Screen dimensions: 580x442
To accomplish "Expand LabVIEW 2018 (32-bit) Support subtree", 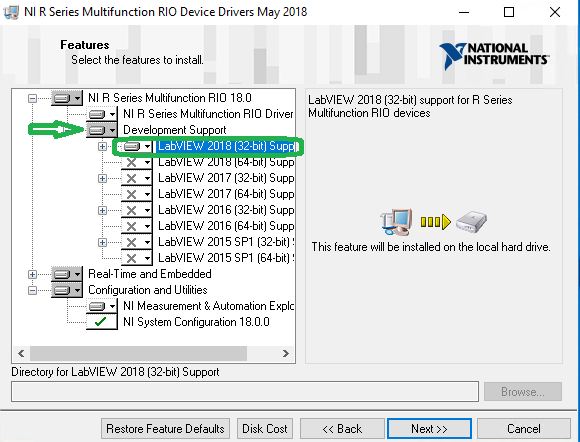I will (x=102, y=146).
